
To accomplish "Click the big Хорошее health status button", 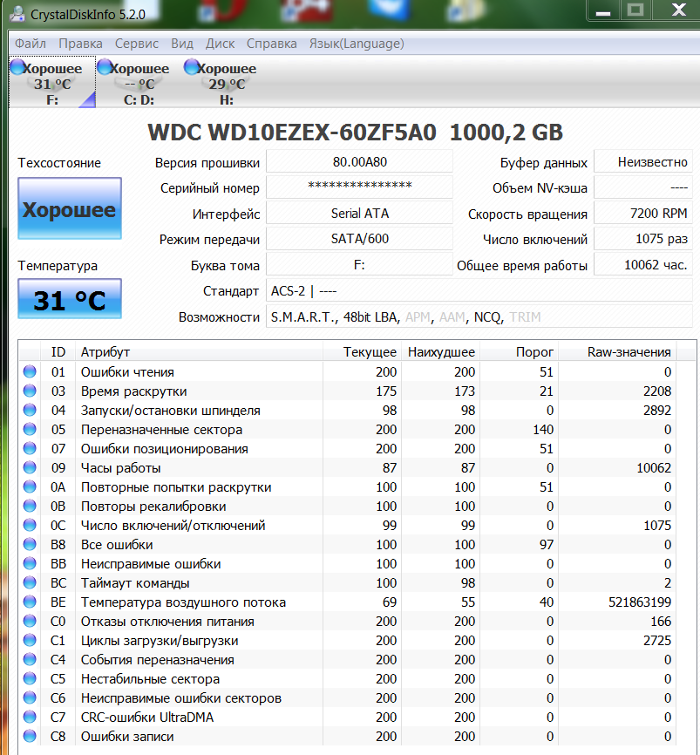I will coord(70,208).
